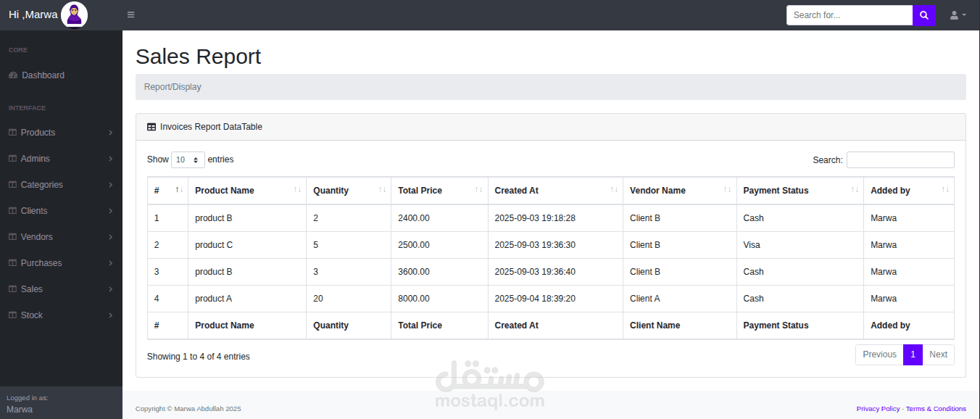This screenshot has width=980, height=419.
Task: Sort by Total Price column sort arrows
Action: [479, 190]
